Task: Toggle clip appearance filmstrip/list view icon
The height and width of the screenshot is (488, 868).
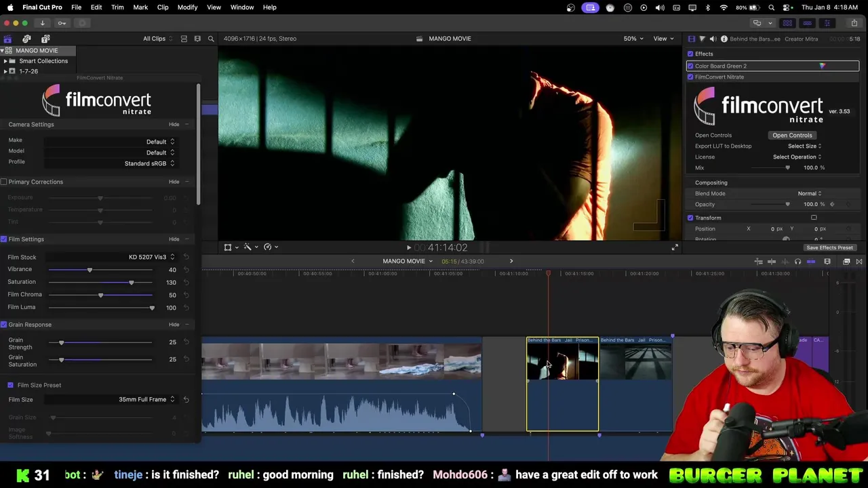Action: click(x=184, y=39)
